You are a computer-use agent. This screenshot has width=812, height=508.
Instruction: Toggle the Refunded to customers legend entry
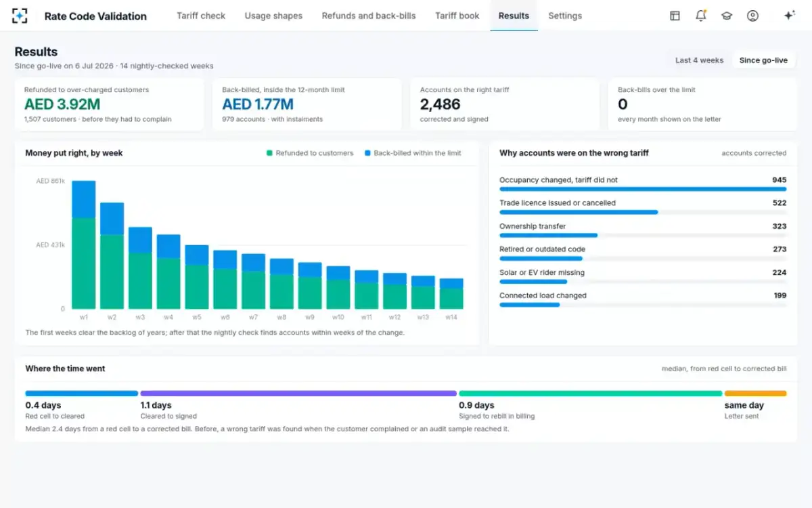(310, 153)
